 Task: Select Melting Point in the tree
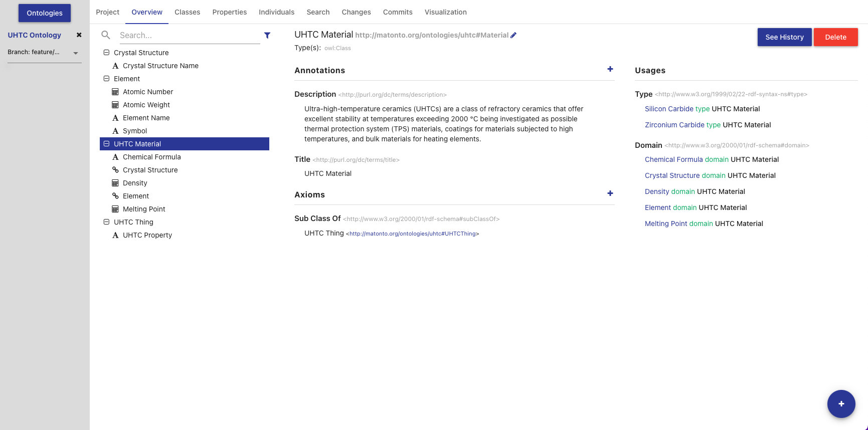pyautogui.click(x=144, y=209)
